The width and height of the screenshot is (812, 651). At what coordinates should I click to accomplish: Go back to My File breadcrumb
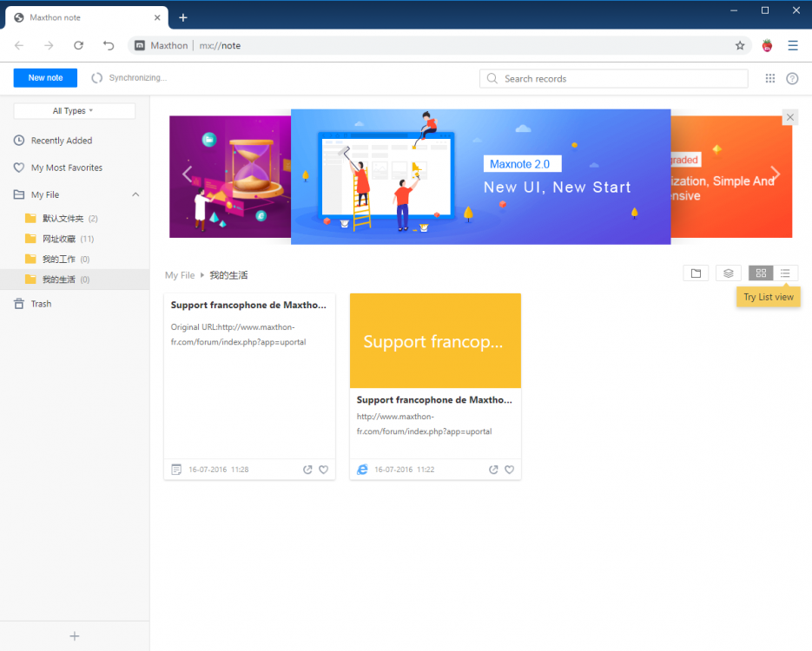point(179,274)
